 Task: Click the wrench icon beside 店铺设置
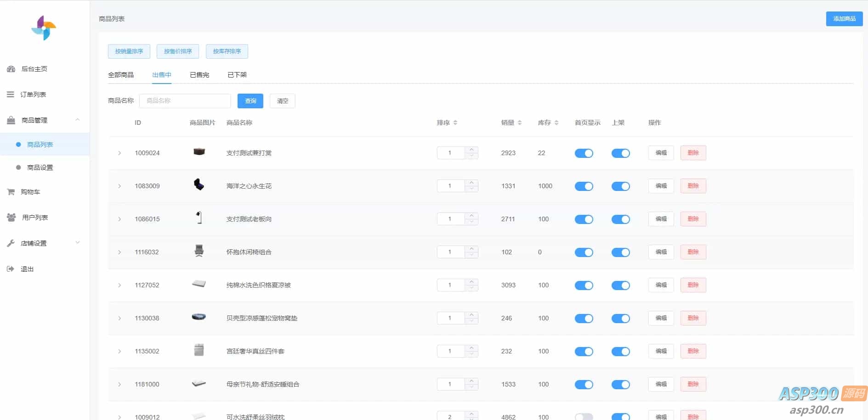point(11,243)
